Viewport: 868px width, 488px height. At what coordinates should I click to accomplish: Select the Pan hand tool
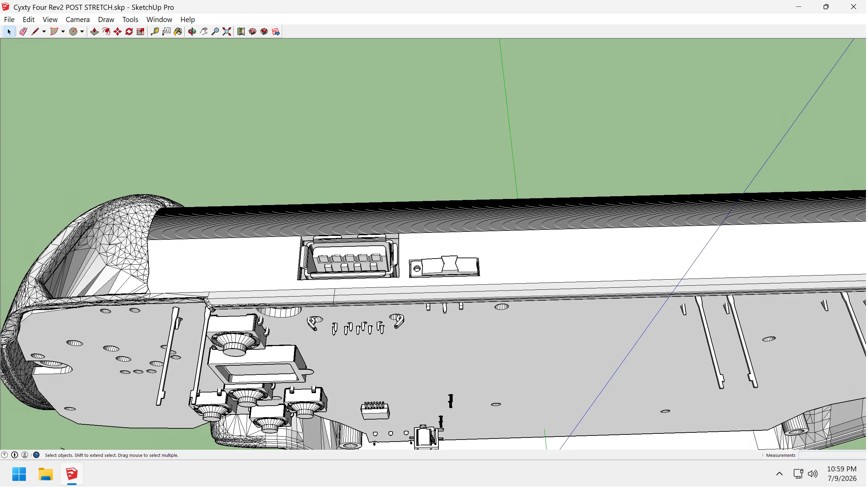click(204, 32)
